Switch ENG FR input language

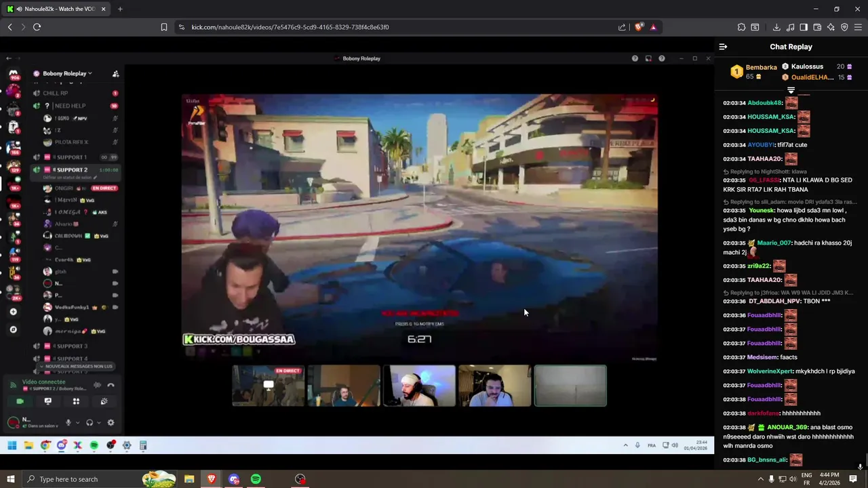click(x=806, y=479)
